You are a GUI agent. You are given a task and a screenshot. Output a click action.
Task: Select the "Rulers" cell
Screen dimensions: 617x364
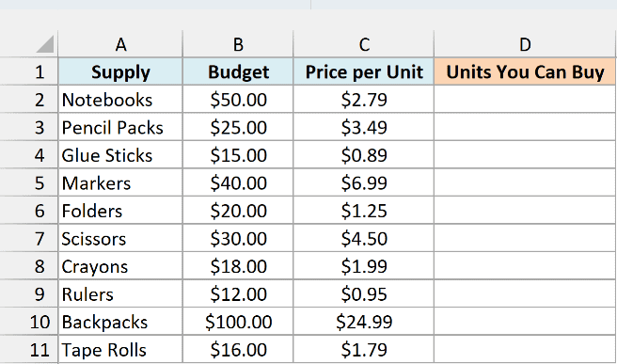(120, 293)
